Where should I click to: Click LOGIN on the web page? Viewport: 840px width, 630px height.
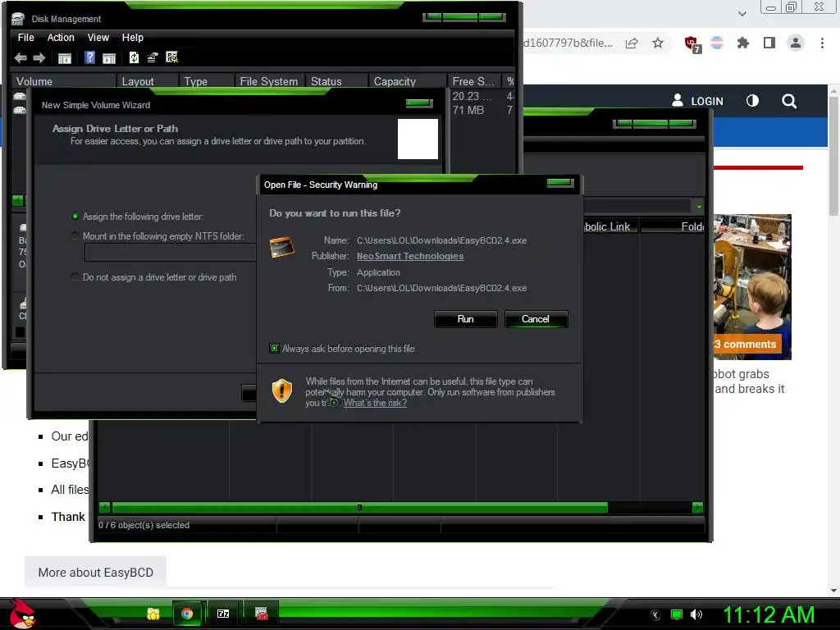coord(697,101)
